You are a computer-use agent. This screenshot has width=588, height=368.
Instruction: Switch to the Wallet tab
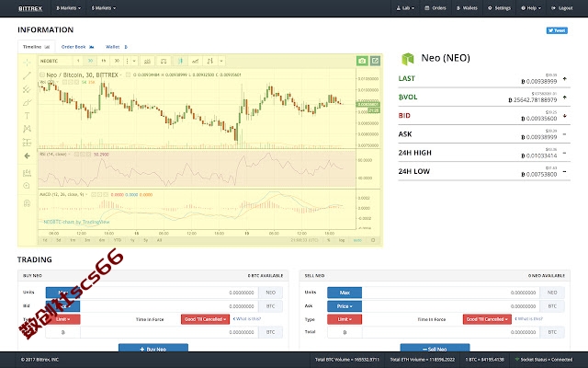tap(117, 47)
